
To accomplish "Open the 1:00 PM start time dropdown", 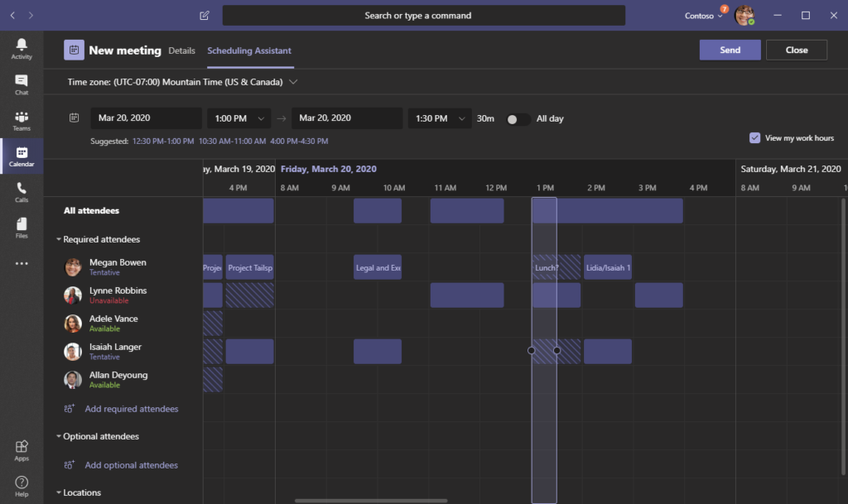I will [x=238, y=118].
